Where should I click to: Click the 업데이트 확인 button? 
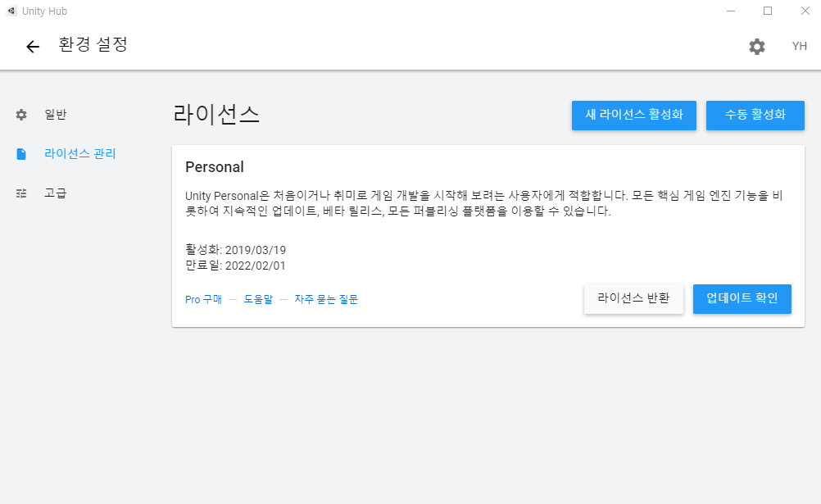742,298
